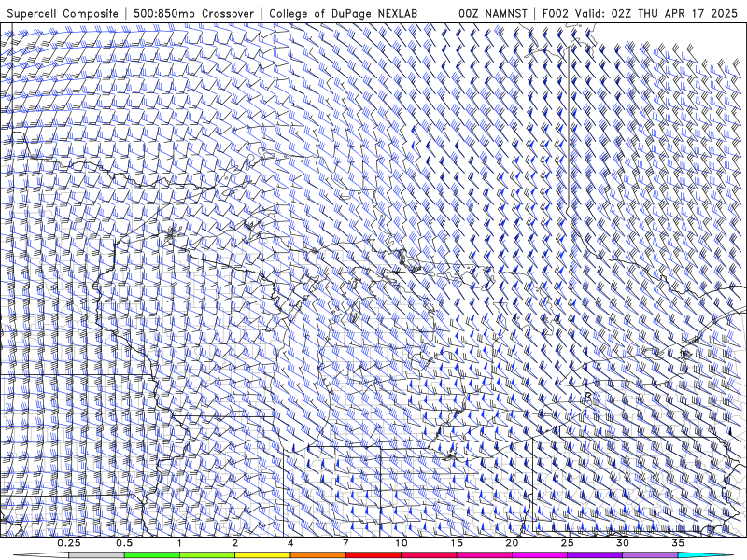Click the '7' legend value
Viewport: 747px width, 560px height.
(345, 543)
